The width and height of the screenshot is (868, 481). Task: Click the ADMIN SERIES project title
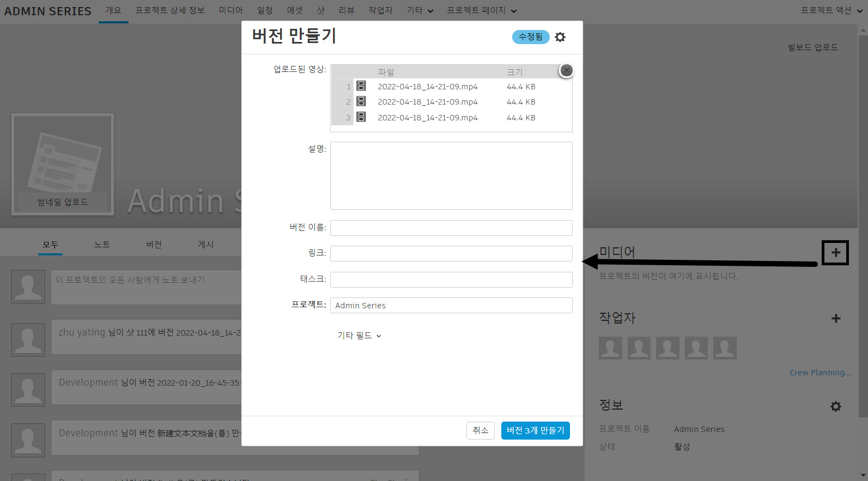tap(48, 11)
